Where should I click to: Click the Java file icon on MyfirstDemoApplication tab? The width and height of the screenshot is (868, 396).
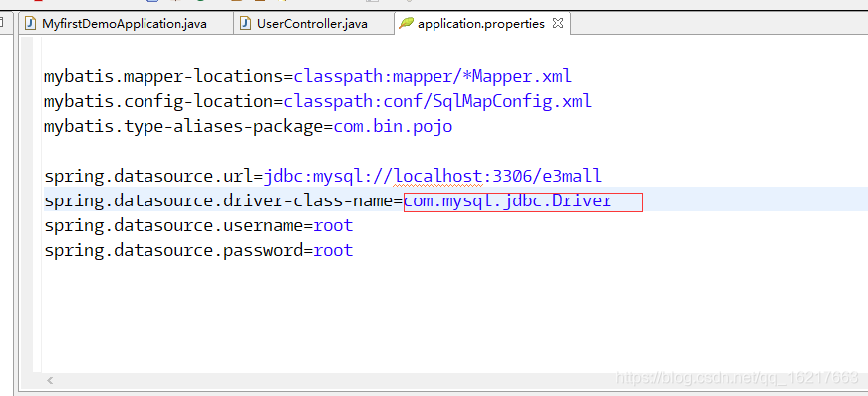31,24
